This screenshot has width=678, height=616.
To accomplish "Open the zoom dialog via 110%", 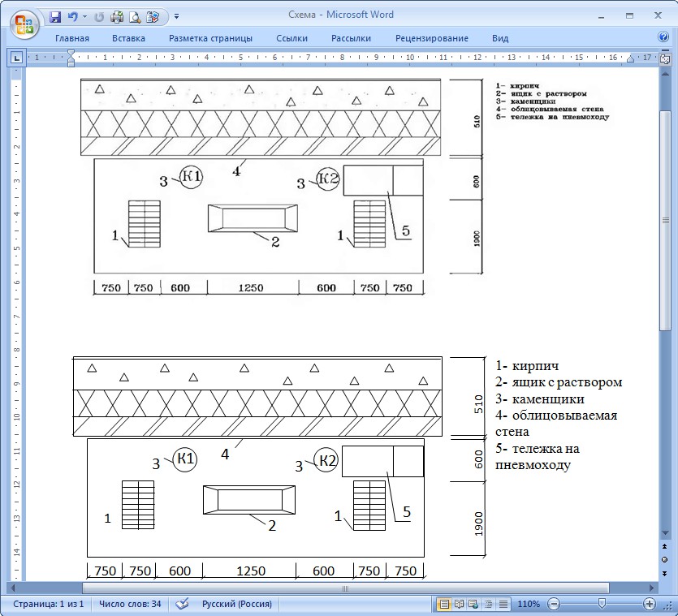I will point(528,604).
